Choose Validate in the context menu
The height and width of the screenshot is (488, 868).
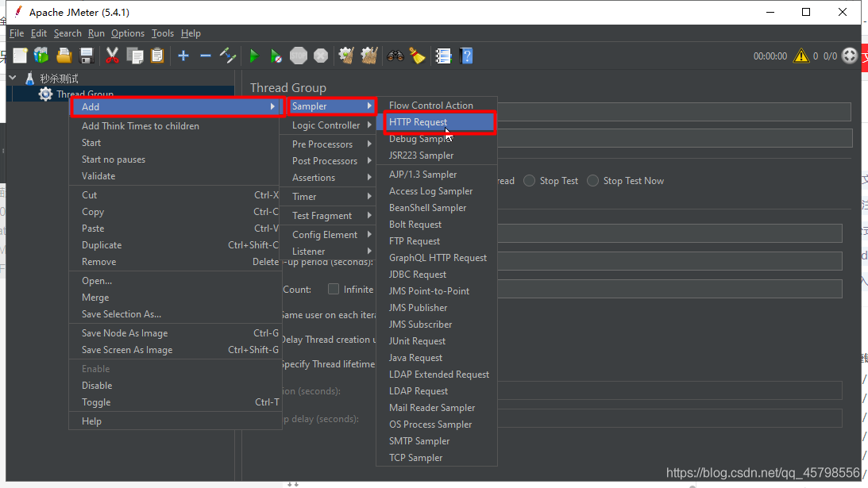point(176,176)
